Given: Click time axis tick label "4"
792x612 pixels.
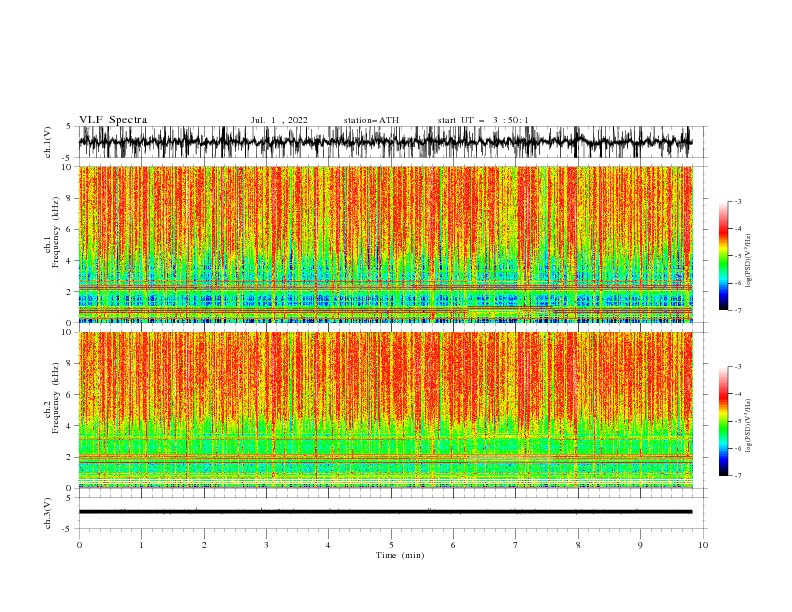Looking at the screenshot, I should [328, 545].
